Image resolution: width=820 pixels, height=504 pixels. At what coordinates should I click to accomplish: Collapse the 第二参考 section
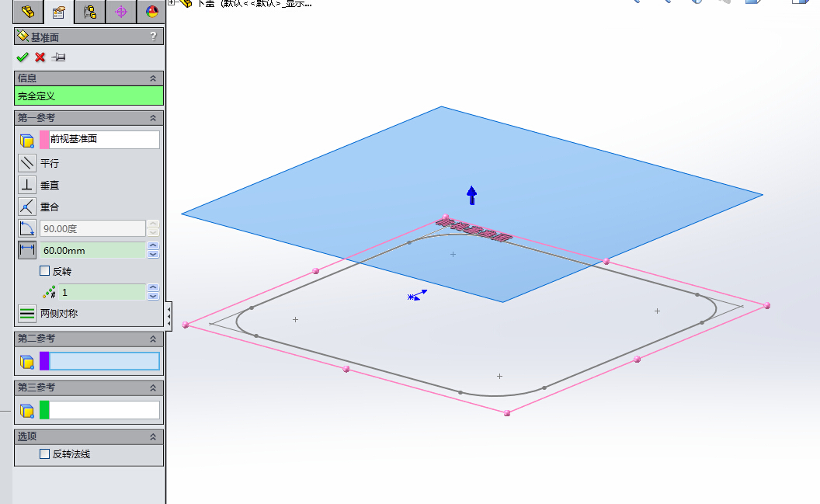tap(153, 339)
